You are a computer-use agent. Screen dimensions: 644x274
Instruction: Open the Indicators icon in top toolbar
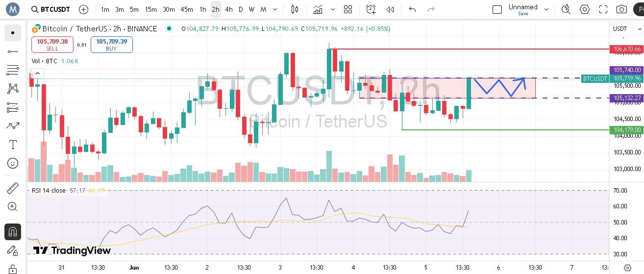[x=318, y=9]
